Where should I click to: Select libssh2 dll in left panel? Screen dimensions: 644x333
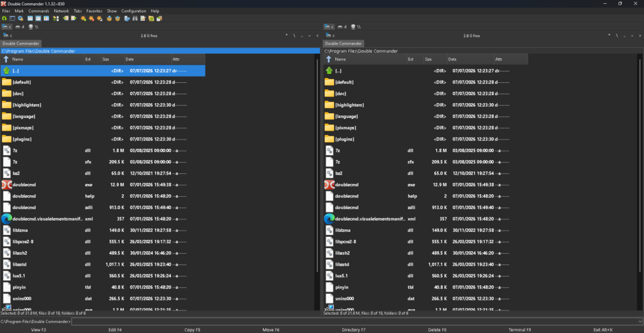click(103, 253)
